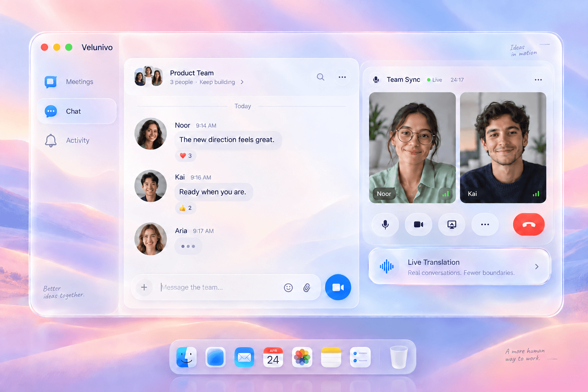Open the Trash in the dock
588x392 pixels.
click(399, 357)
